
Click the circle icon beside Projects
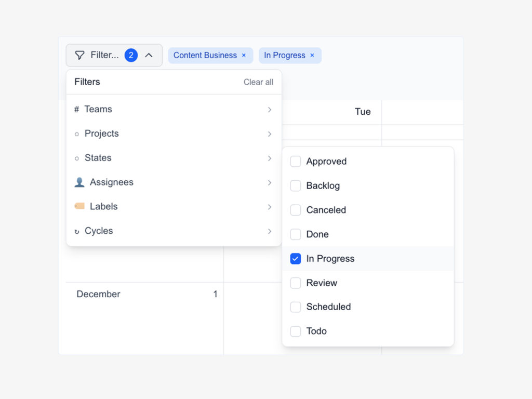tap(77, 134)
